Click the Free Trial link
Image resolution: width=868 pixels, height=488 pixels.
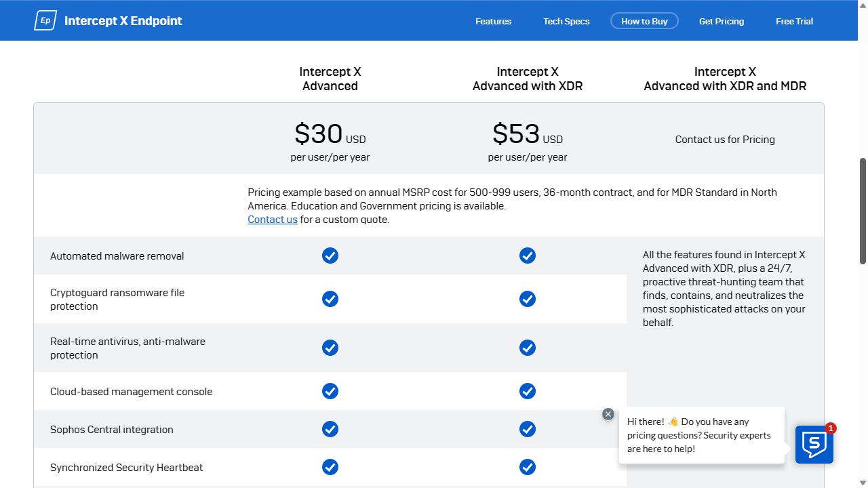point(794,21)
